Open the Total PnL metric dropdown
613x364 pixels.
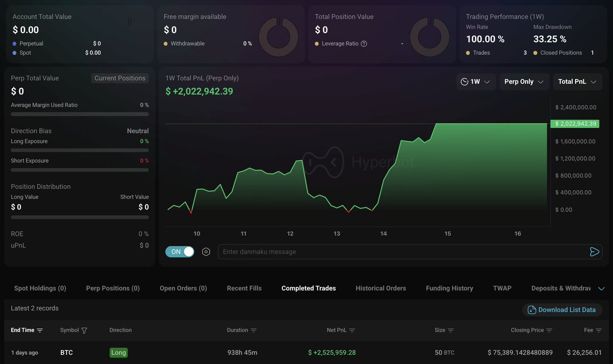[577, 82]
